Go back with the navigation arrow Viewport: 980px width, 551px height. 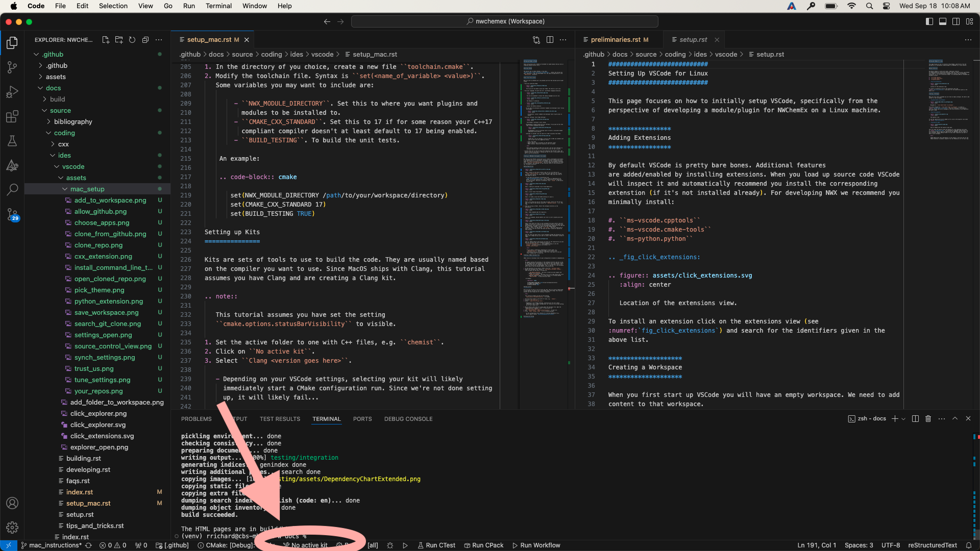(327, 21)
